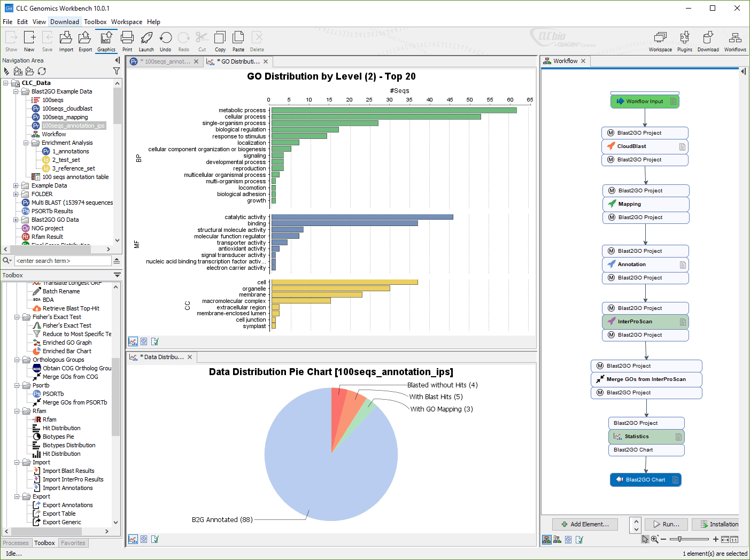This screenshot has height=560, width=750.
Task: Open the Workspace menu
Action: coord(127,22)
